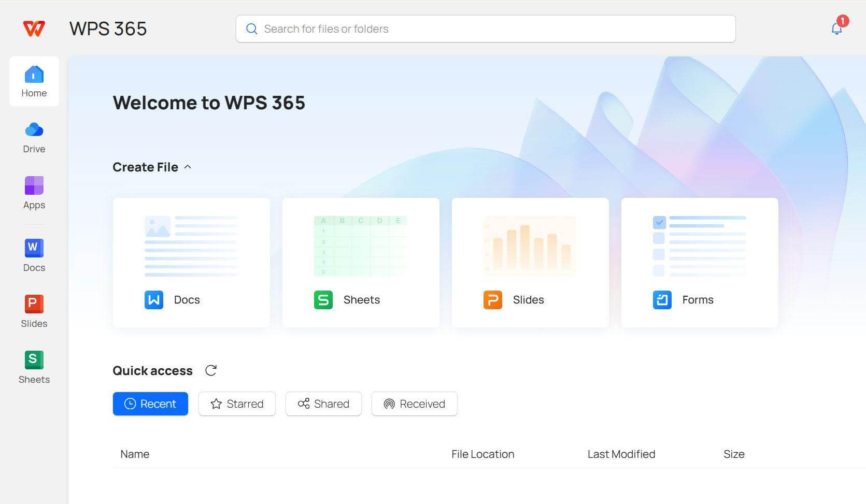Screen dimensions: 866x504
Task: Switch to the Shared tab
Action: pos(323,404)
